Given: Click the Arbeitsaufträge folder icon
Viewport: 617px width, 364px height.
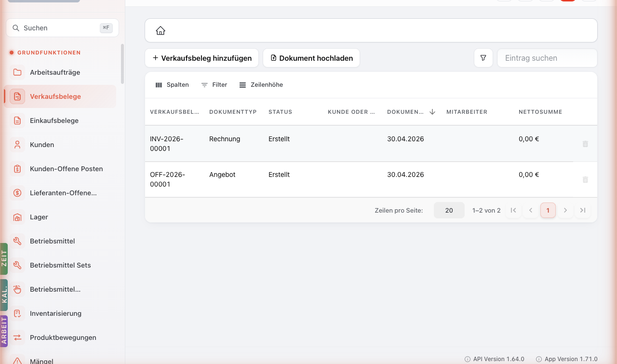Looking at the screenshot, I should pos(17,72).
